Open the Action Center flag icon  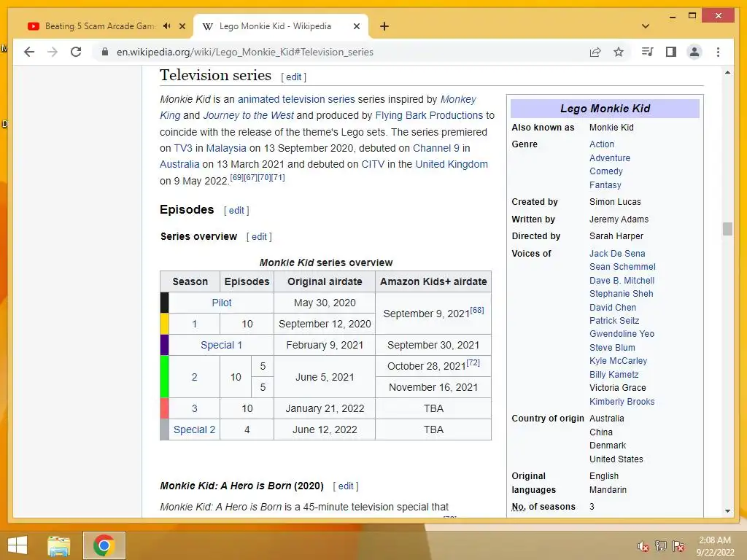click(678, 545)
